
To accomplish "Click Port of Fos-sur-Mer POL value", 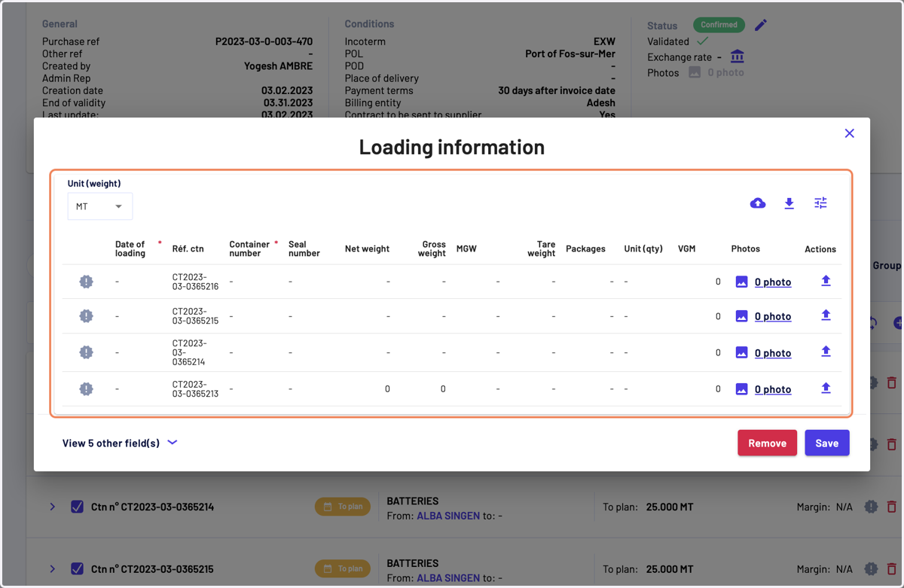I will (x=570, y=53).
